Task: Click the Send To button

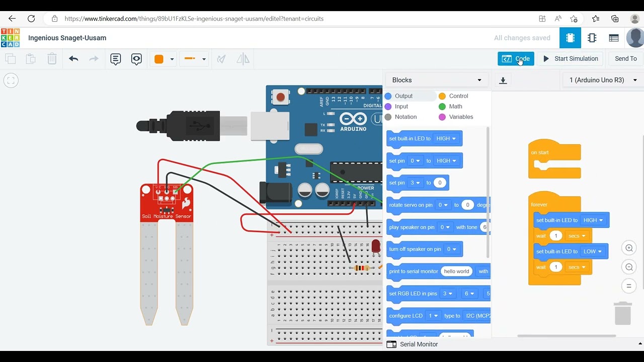Action: 626,59
